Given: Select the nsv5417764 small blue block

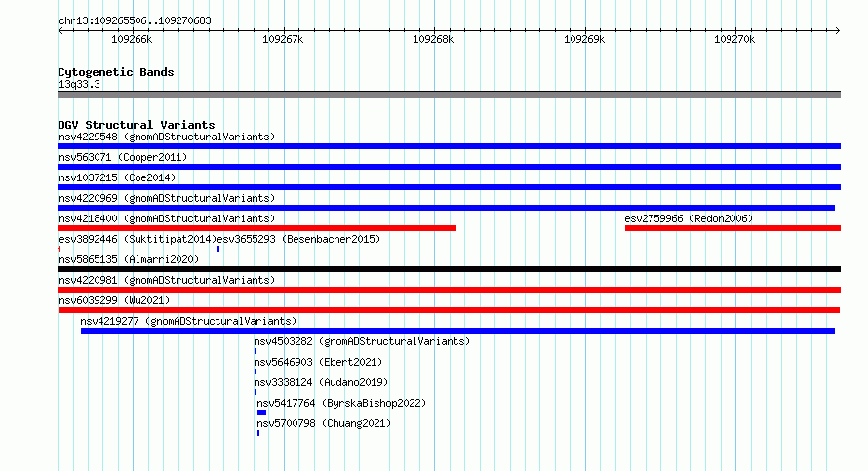Looking at the screenshot, I should [x=261, y=412].
